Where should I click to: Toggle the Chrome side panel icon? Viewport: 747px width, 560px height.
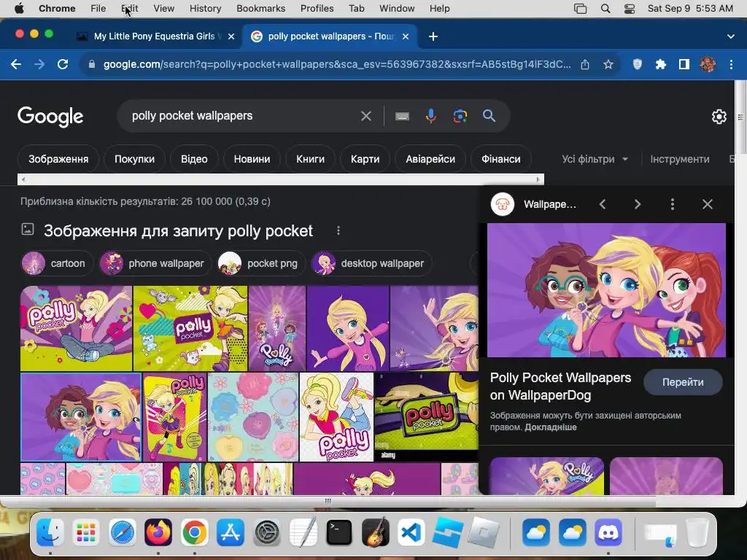[684, 64]
